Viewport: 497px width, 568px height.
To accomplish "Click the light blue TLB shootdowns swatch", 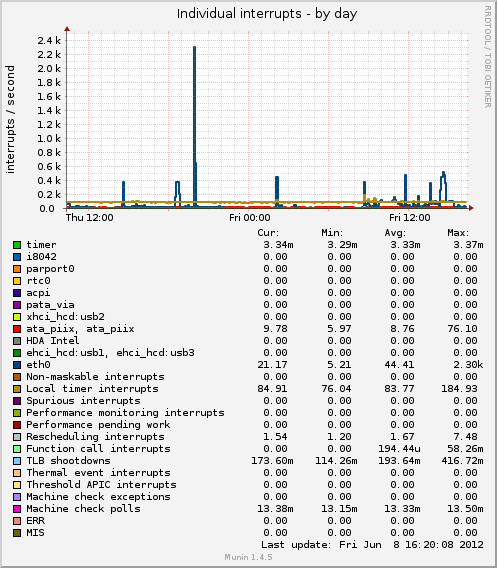I will [17, 461].
